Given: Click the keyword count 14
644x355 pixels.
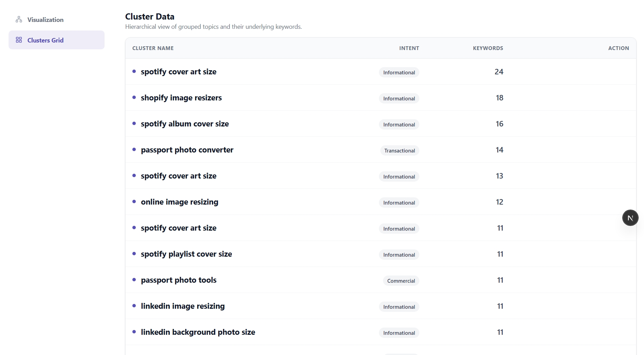Looking at the screenshot, I should (x=499, y=150).
